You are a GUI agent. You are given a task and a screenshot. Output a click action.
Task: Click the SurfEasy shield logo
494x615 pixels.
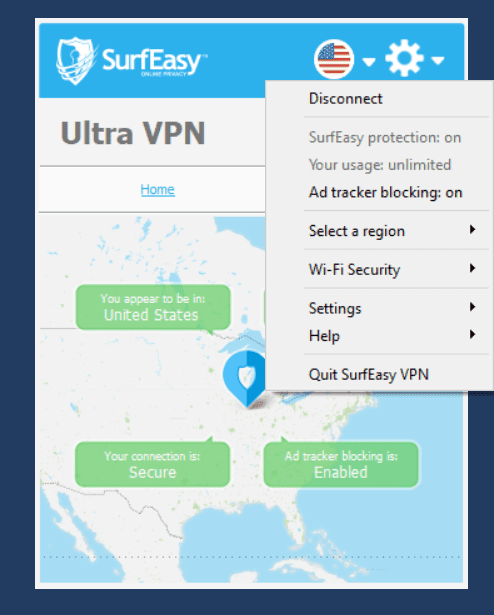[x=77, y=61]
